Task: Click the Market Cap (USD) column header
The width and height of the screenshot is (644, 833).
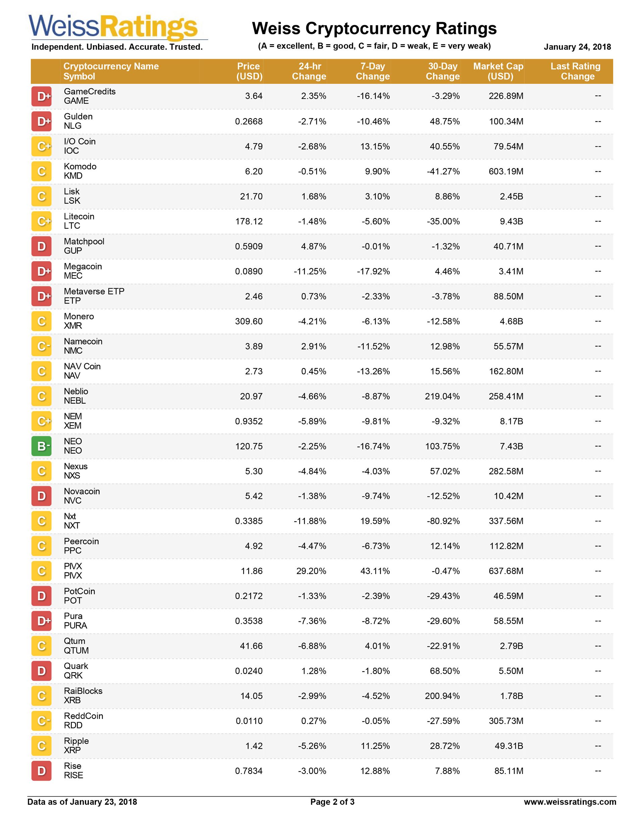Action: click(498, 71)
